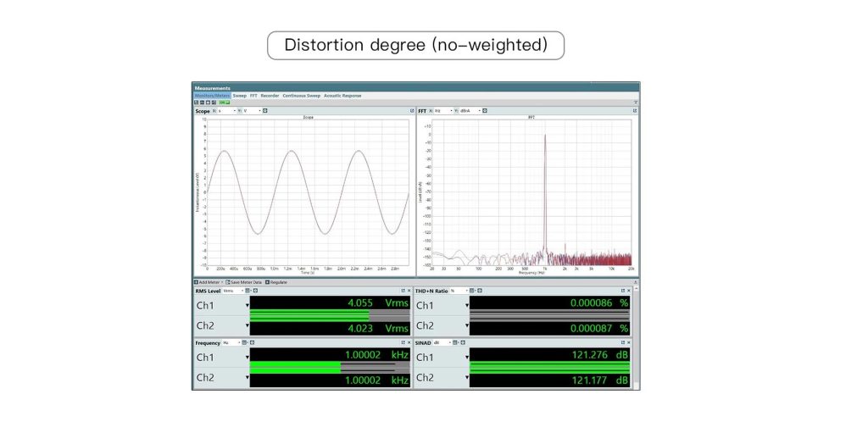Image resolution: width=868 pixels, height=433 pixels.
Task: Close the SINAD meter panel
Action: tap(628, 343)
